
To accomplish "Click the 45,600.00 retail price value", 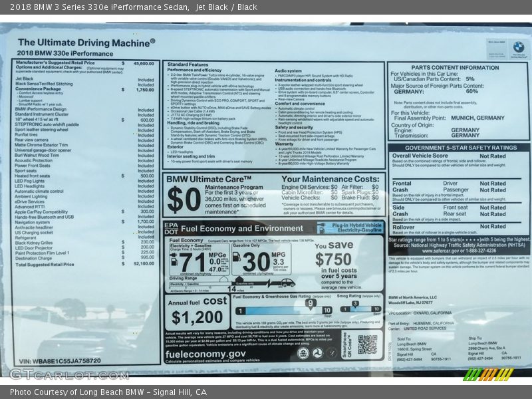I will tap(144, 63).
